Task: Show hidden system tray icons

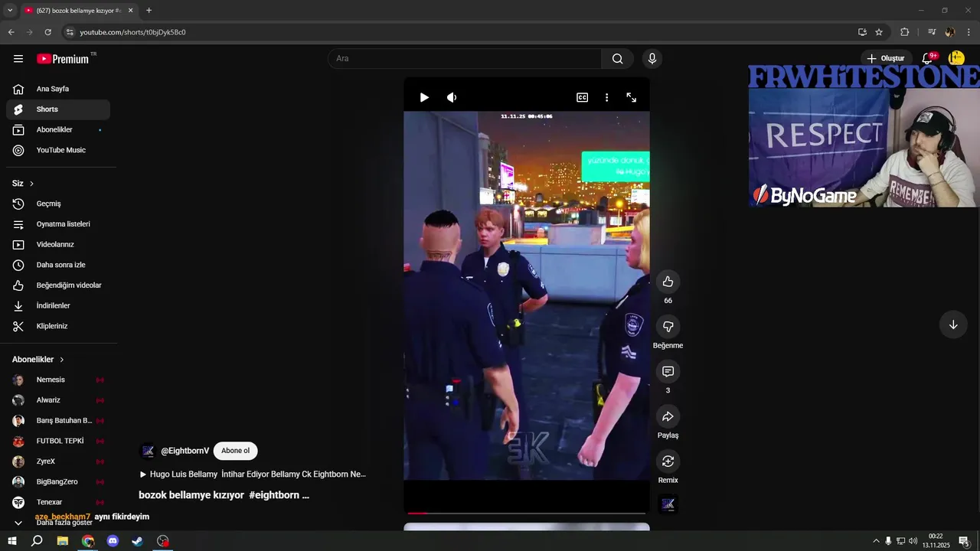Action: pos(876,541)
